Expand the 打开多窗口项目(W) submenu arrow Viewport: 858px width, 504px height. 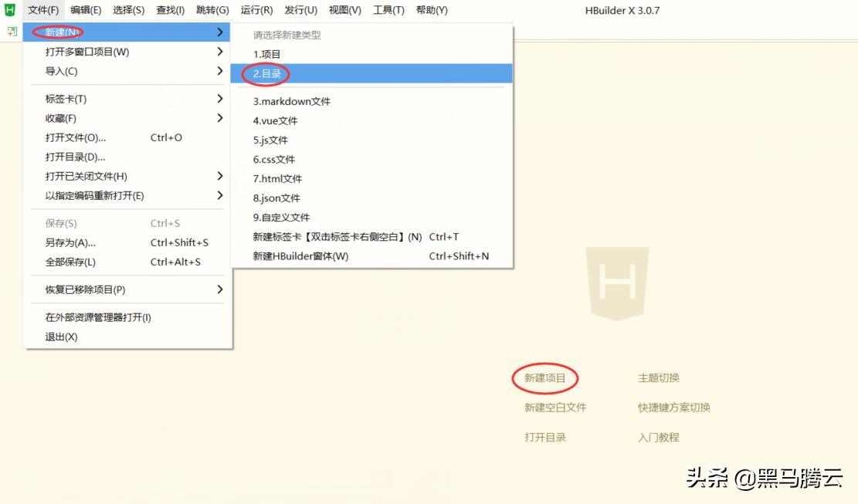[220, 52]
